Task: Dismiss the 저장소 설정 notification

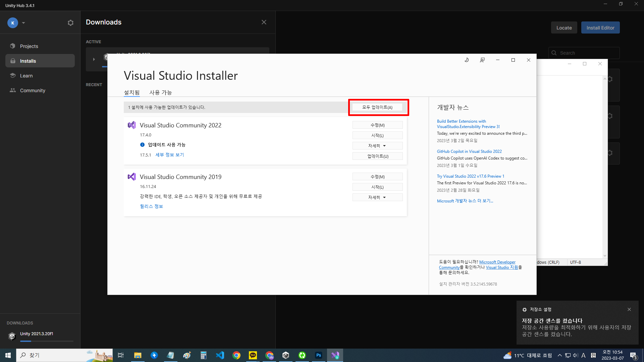Action: [x=629, y=309]
